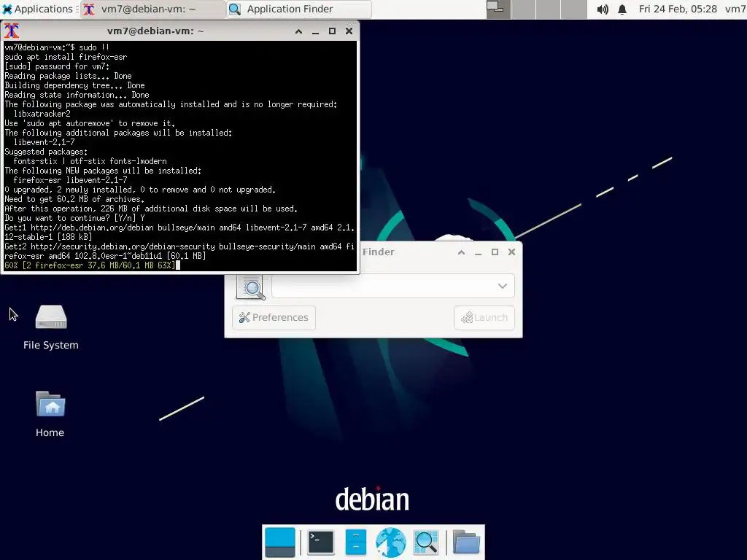This screenshot has height=560, width=747.
Task: Open xterm window menu icon in title bar
Action: tap(12, 31)
